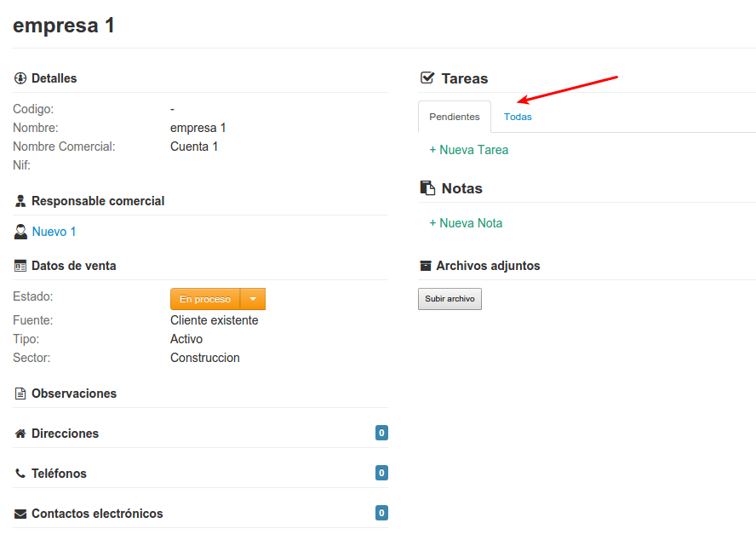Click the Direcciones count badge

click(382, 433)
